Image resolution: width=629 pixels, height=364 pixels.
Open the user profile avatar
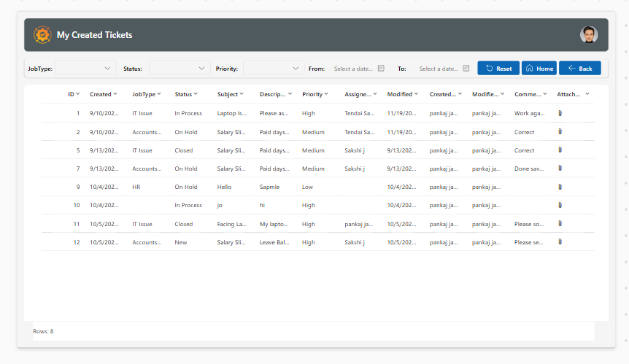pos(588,35)
